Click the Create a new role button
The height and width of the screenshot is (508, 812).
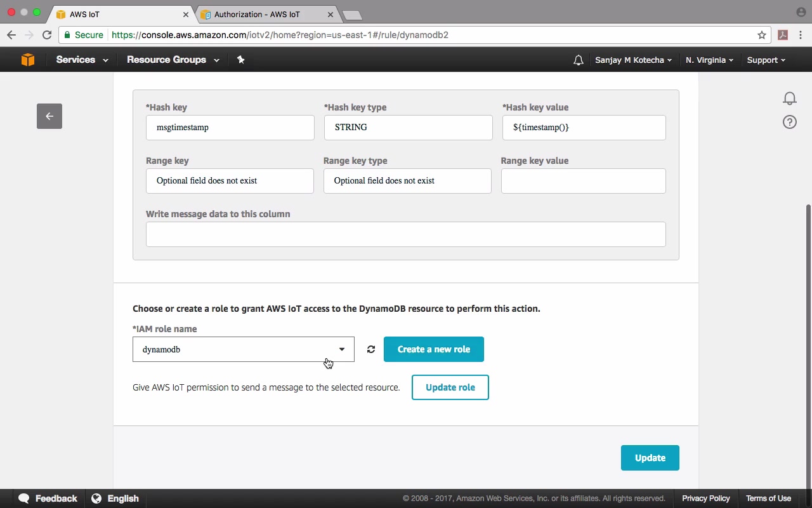click(434, 349)
